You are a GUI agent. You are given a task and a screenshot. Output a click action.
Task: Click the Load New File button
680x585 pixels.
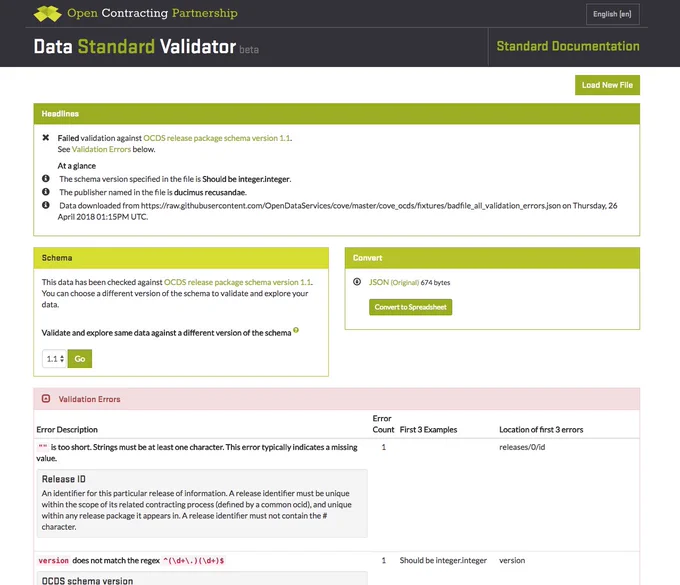(x=607, y=85)
